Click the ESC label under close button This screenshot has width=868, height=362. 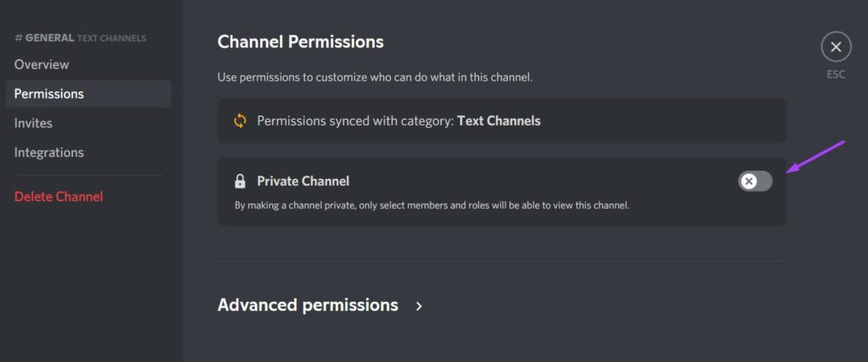(836, 75)
